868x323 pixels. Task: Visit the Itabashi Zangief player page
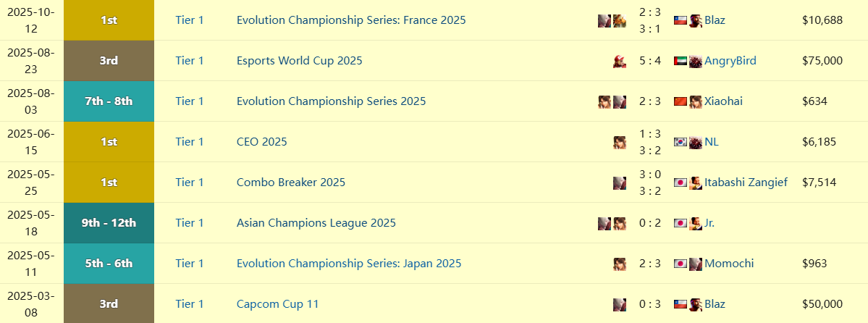[745, 183]
